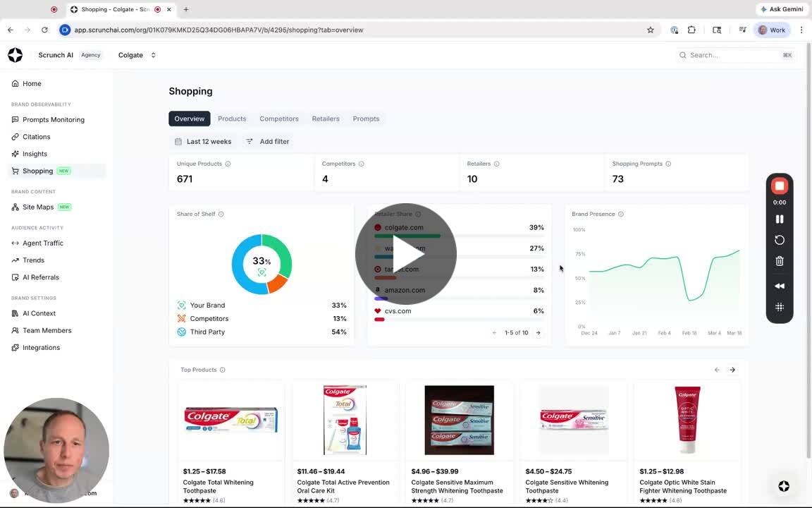Screen dimensions: 812x508
Task: Open Agent Traffic in the sidebar
Action: [42, 243]
